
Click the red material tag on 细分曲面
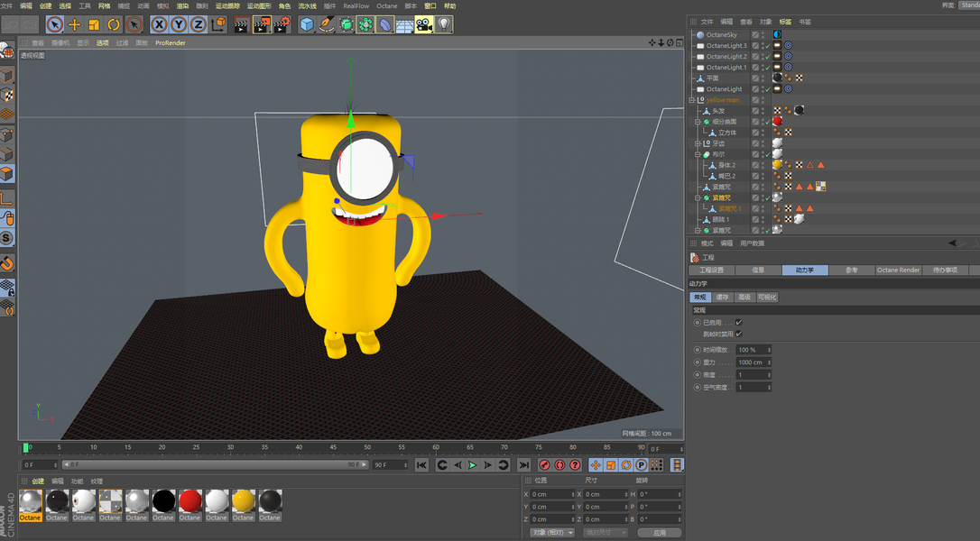click(777, 121)
